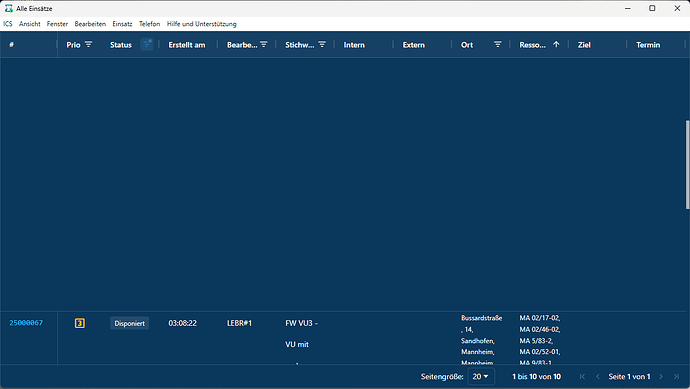
Task: Open the Bearbeiten menu
Action: (x=90, y=24)
